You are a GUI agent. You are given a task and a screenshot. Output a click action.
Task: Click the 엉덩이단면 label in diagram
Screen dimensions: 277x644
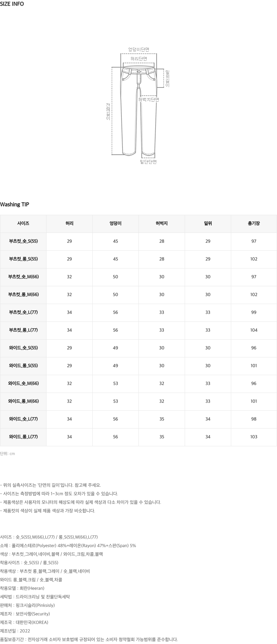[138, 50]
